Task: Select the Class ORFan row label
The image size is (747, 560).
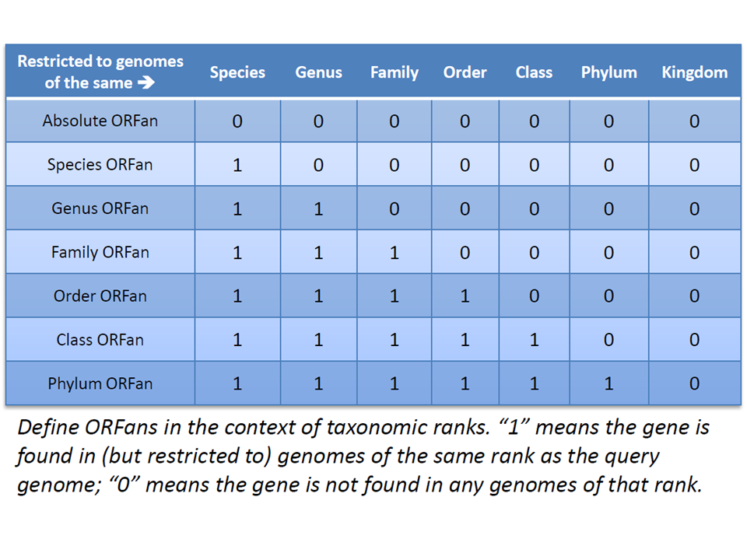Action: 100,339
